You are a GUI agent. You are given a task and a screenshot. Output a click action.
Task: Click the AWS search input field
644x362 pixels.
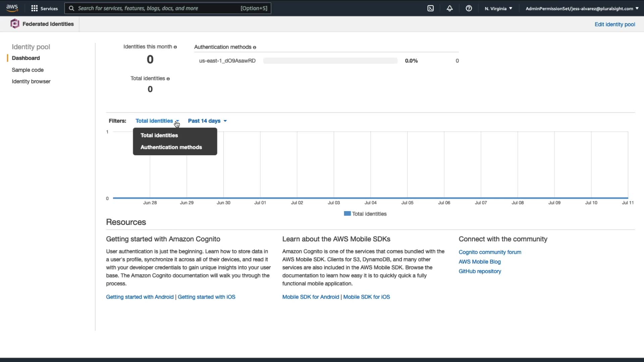[158, 8]
